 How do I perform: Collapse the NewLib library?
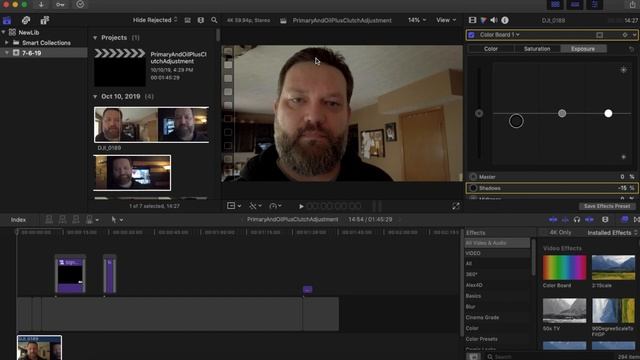(x=3, y=32)
